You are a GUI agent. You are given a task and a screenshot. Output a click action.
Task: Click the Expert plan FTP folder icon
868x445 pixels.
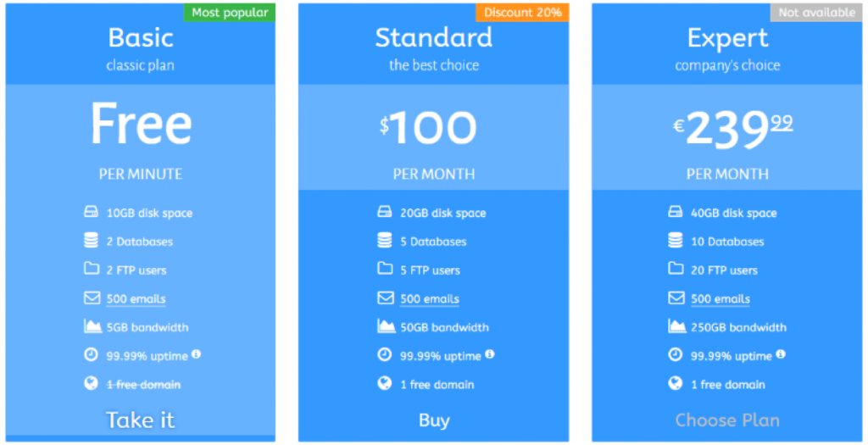coord(676,269)
